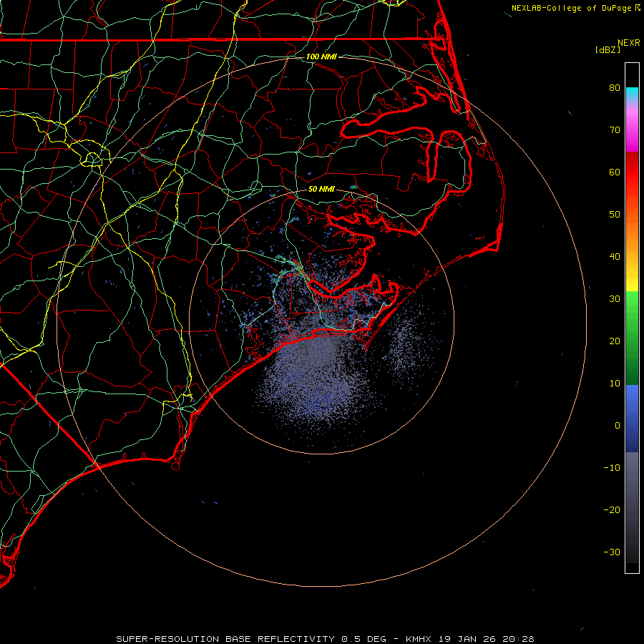The height and width of the screenshot is (644, 644).
Task: Click the green segment of the reflectivity color bar
Action: pos(632,338)
